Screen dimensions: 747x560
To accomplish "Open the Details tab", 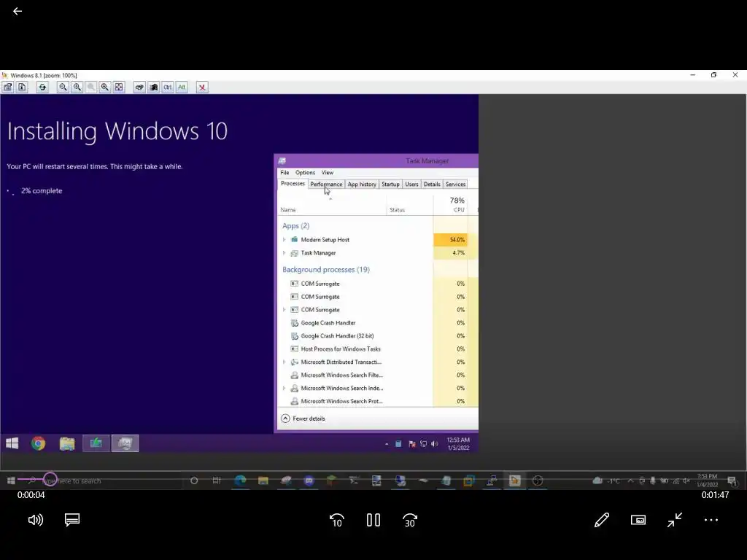I will click(432, 184).
